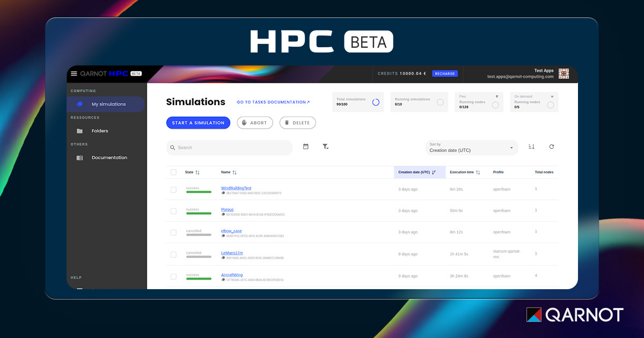Click the starccm-qarnot-vnc profile cell
The image size is (644, 338).
[507, 254]
